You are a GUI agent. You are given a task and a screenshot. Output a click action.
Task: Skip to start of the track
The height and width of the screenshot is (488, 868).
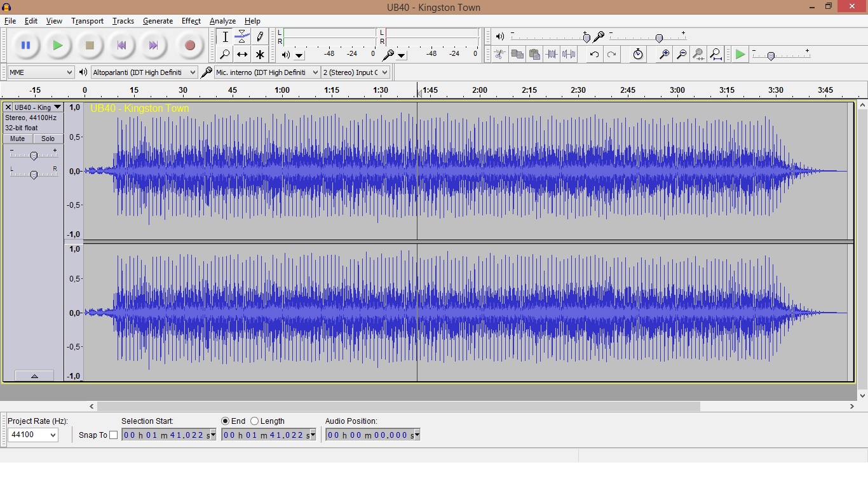[x=121, y=45]
